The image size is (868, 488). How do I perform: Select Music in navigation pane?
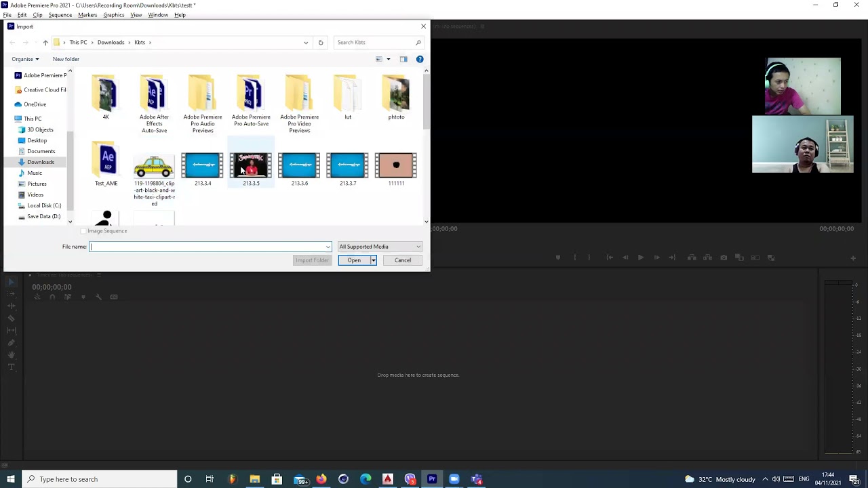(x=30, y=173)
